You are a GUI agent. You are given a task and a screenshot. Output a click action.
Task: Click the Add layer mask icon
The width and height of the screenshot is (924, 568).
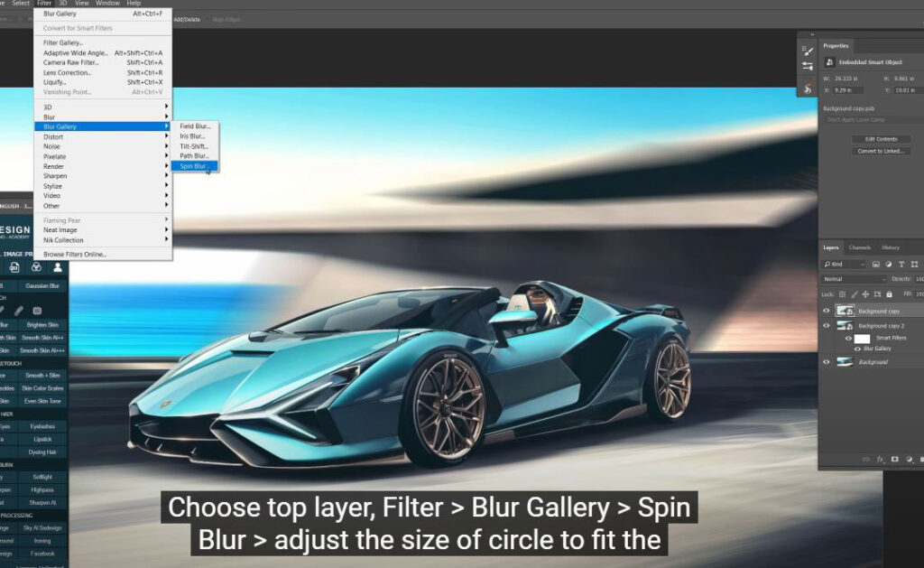[x=895, y=459]
